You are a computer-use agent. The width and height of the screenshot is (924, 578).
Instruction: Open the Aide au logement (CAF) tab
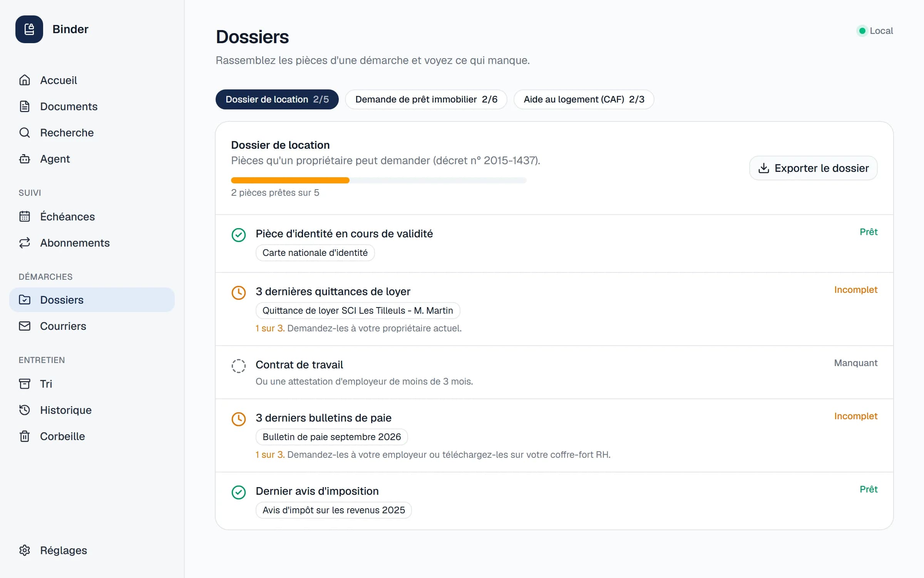pyautogui.click(x=584, y=99)
